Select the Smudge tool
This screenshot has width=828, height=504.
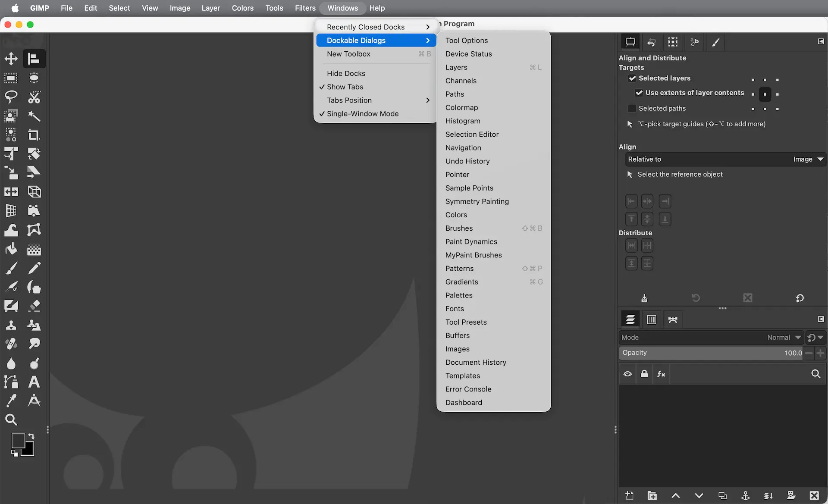click(x=34, y=344)
